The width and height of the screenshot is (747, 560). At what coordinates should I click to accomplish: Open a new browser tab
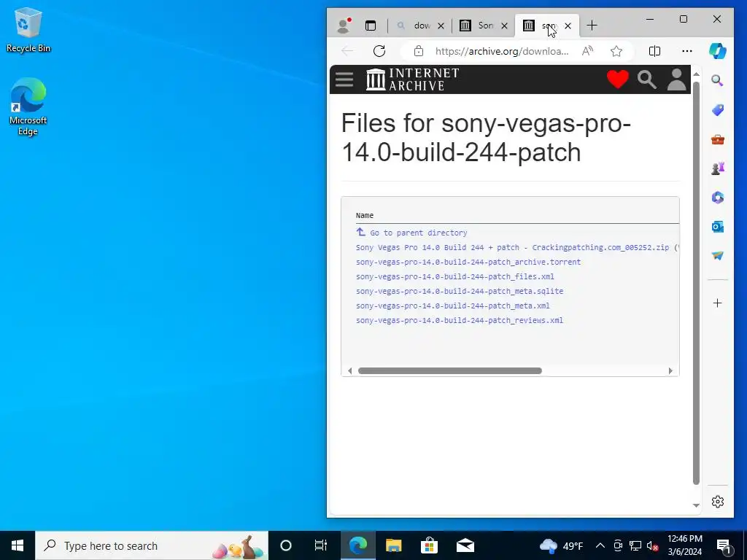point(592,26)
